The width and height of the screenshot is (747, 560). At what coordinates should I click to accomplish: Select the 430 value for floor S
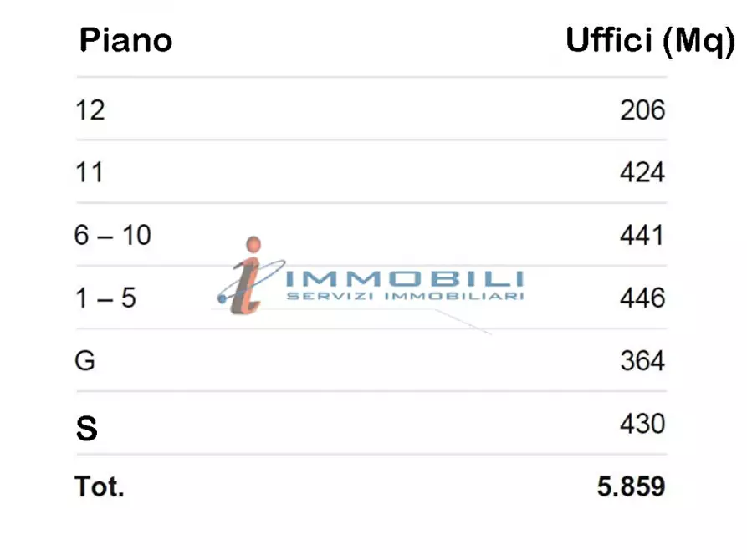(642, 424)
